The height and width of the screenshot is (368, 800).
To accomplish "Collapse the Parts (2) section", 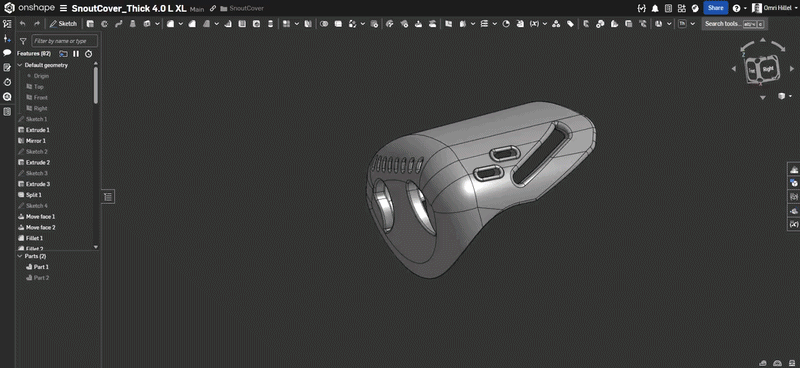I will 20,256.
